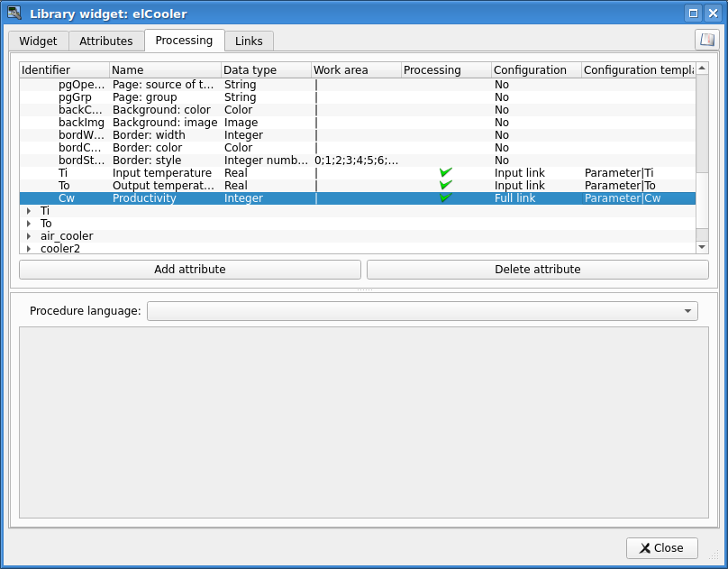Switch to the Attributes tab

click(106, 41)
